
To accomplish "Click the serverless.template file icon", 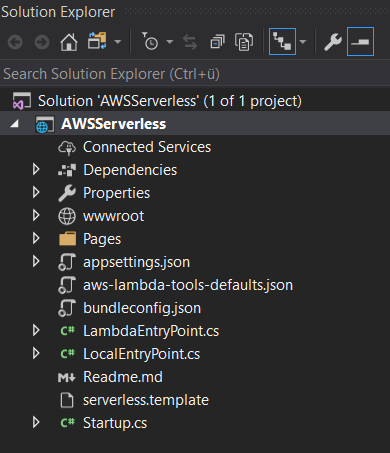I will coord(67,400).
